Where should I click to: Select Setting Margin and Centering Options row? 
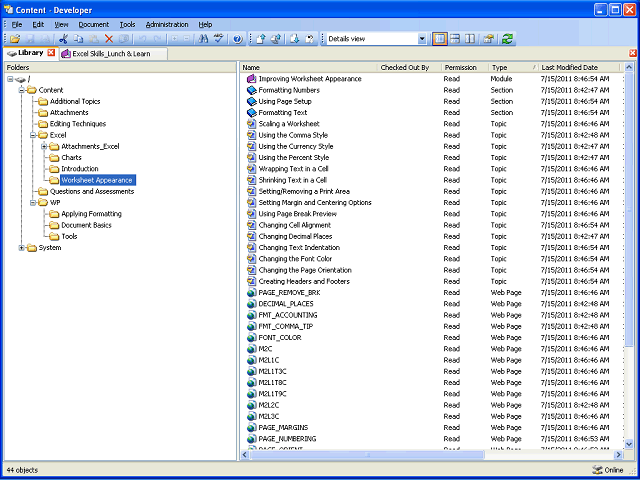[x=431, y=202]
